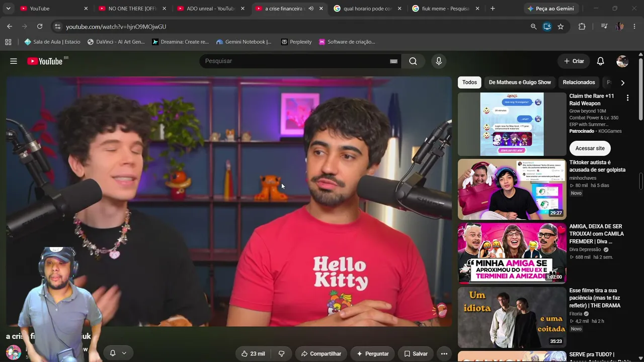Open 'Sala de Aula | Estacio' bookmark
The image size is (644, 362).
pyautogui.click(x=52, y=42)
